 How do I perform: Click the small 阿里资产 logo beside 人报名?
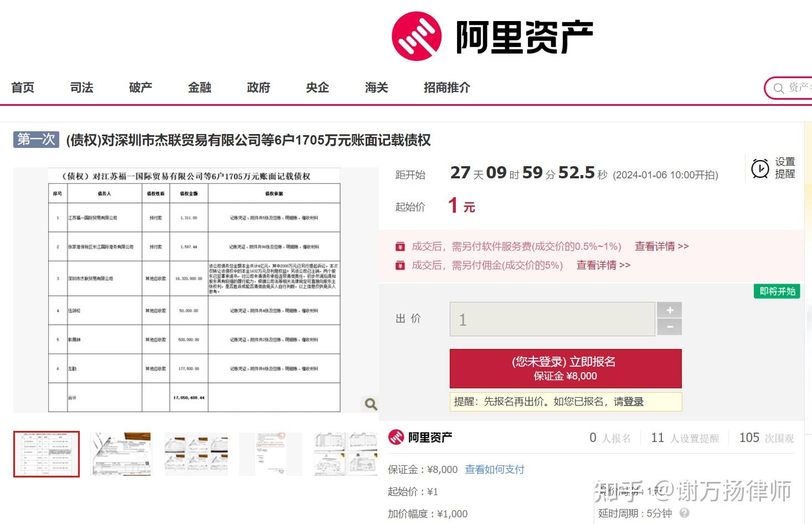coord(420,438)
